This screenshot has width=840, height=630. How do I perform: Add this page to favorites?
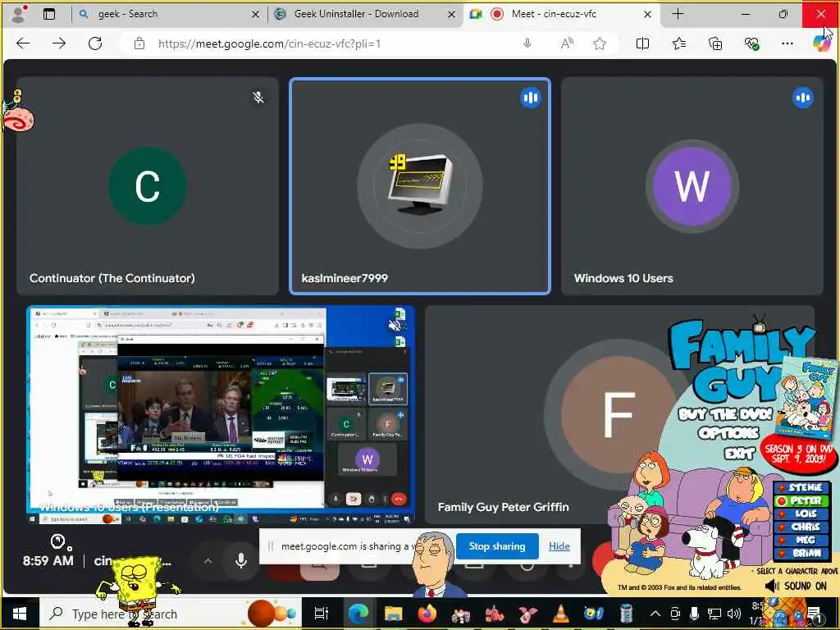pos(600,43)
